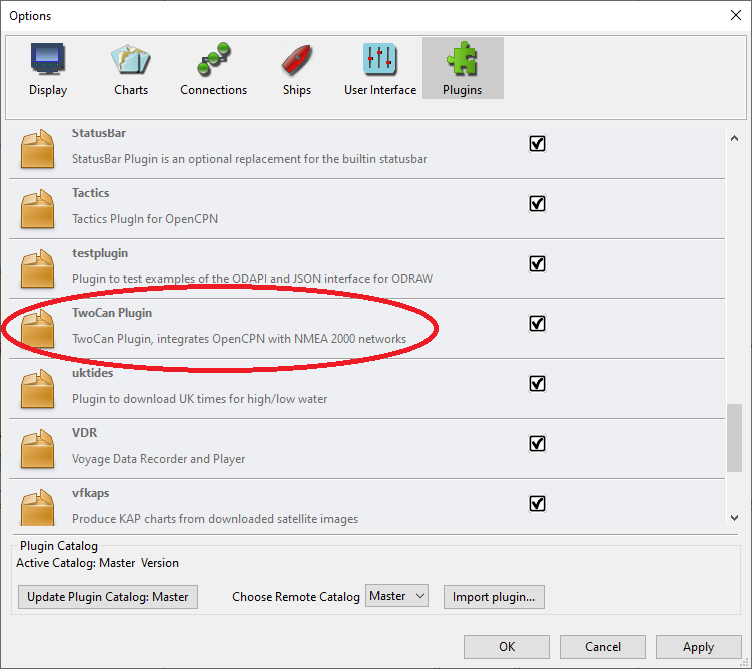Select the User Interface sliders icon
The width and height of the screenshot is (752, 669).
tap(379, 61)
